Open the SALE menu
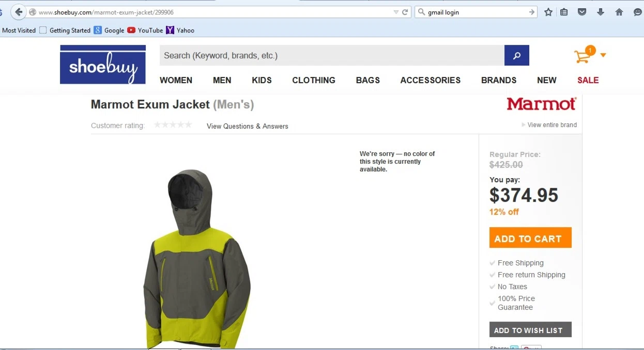Viewport: 644px width, 350px height. click(x=588, y=80)
